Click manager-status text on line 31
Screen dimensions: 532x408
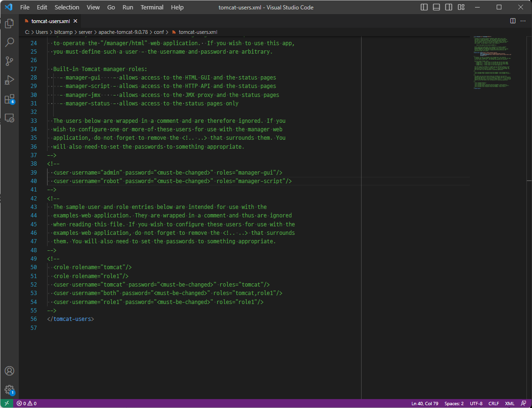click(x=88, y=104)
